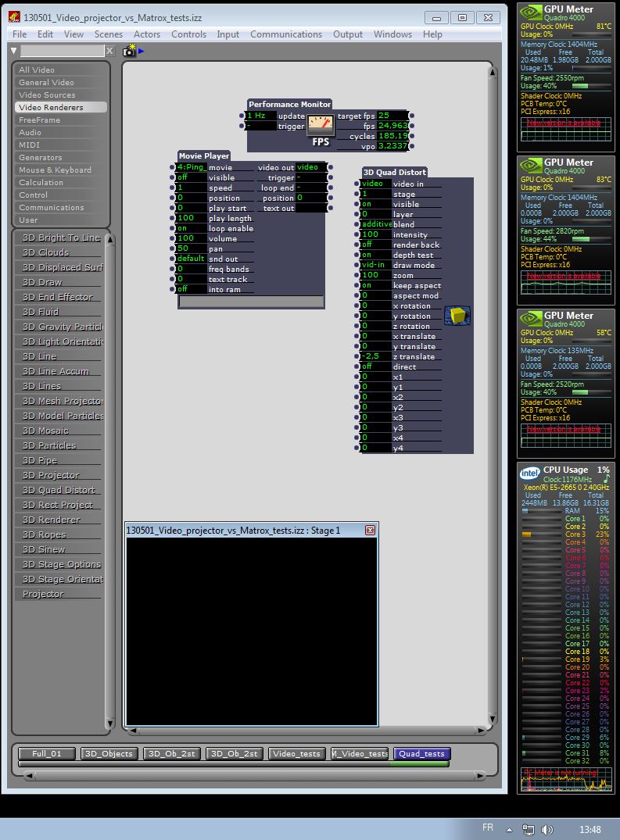620x840 pixels.
Task: Close the Stage 1 window
Action: (x=370, y=530)
